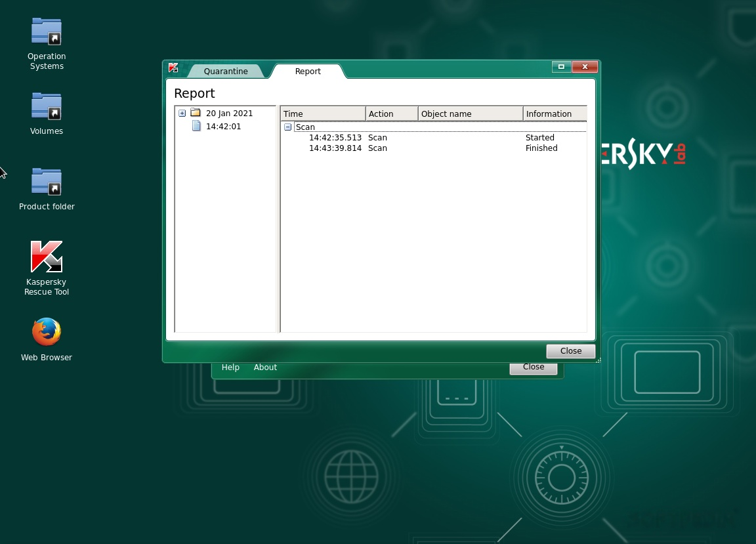Screen dimensions: 756x544
Task: Close the Report window with the red X
Action: 585,66
